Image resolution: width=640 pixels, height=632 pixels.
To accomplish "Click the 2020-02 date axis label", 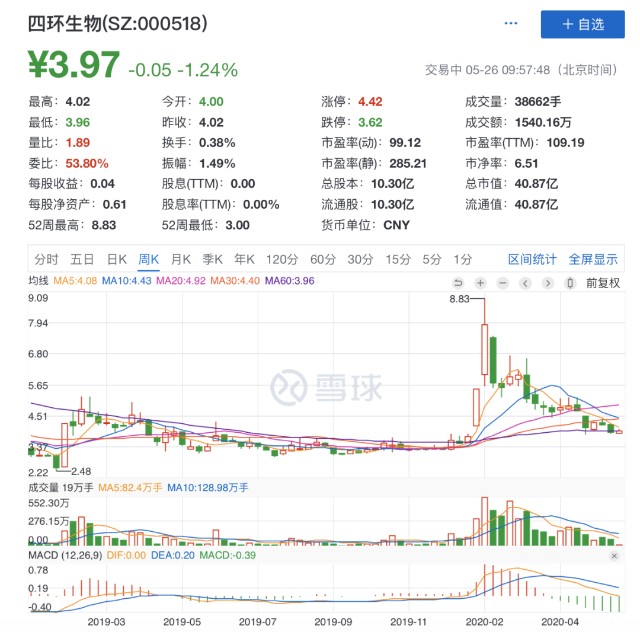I will click(x=484, y=622).
